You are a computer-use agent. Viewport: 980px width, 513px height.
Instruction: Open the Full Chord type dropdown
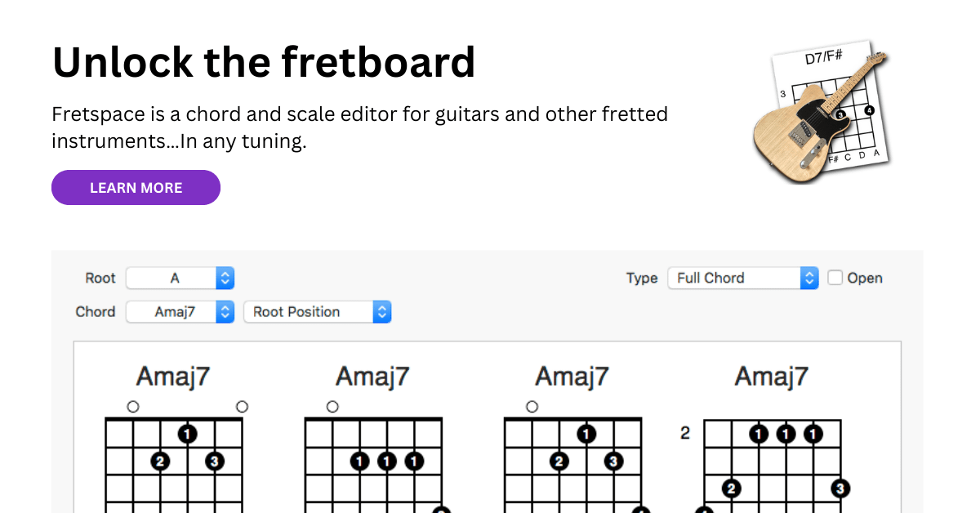(742, 278)
